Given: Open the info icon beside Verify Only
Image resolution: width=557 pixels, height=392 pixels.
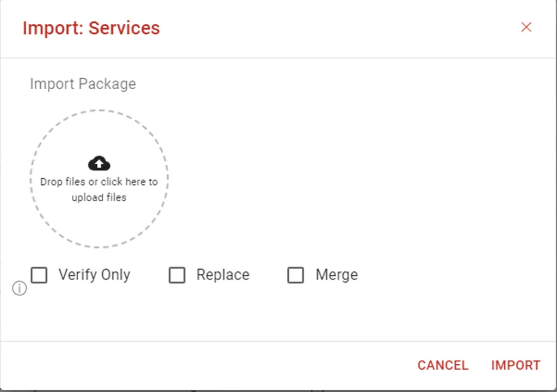Looking at the screenshot, I should coord(20,288).
